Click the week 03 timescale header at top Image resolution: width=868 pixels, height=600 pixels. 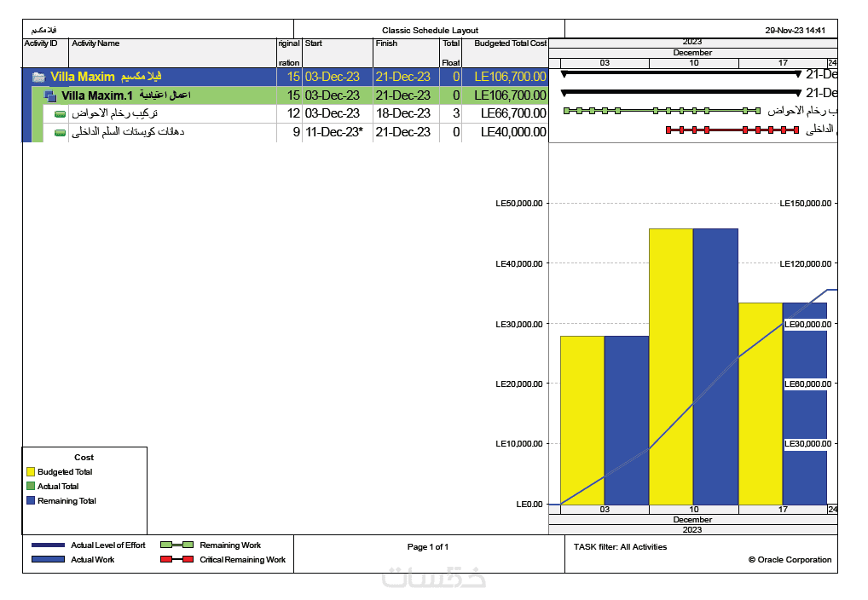point(605,63)
